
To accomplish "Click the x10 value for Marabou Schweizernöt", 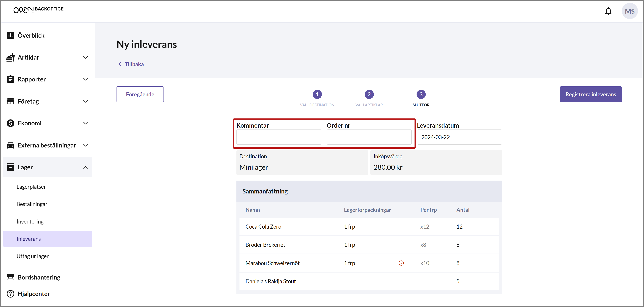I will tap(425, 263).
